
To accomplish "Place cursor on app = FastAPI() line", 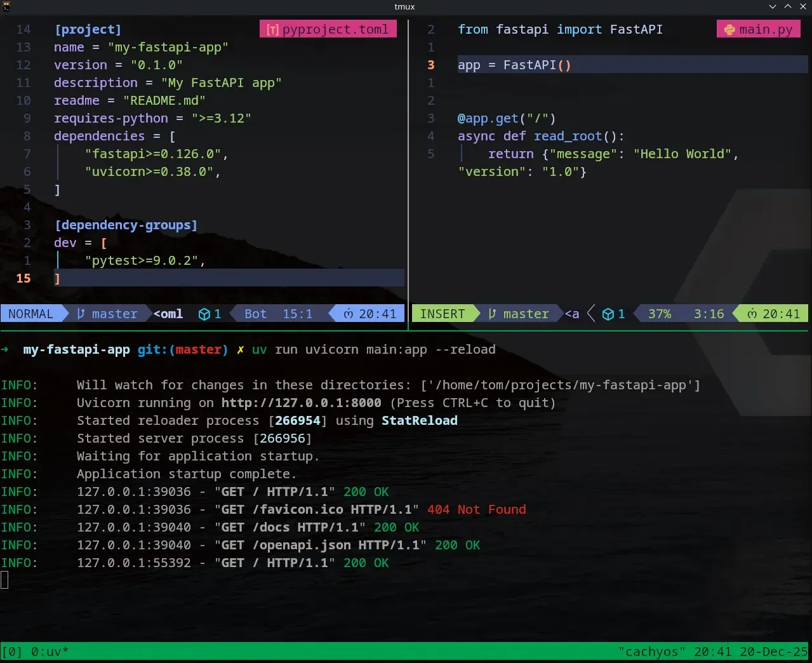I will (x=514, y=65).
